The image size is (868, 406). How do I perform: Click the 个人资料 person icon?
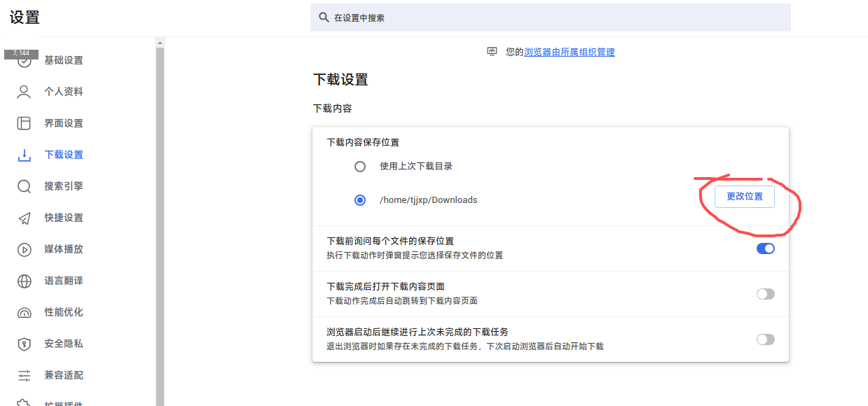coord(25,92)
